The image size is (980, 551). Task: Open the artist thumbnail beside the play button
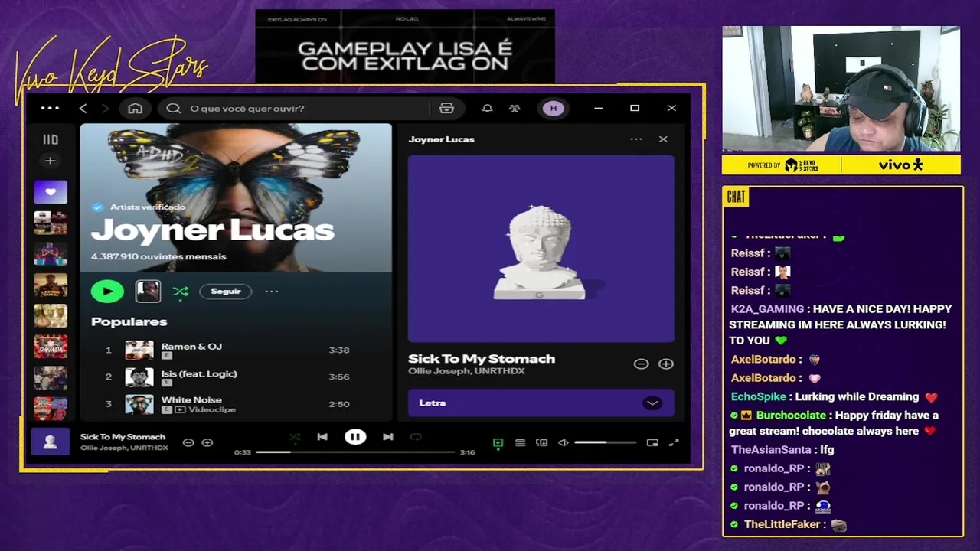[148, 291]
